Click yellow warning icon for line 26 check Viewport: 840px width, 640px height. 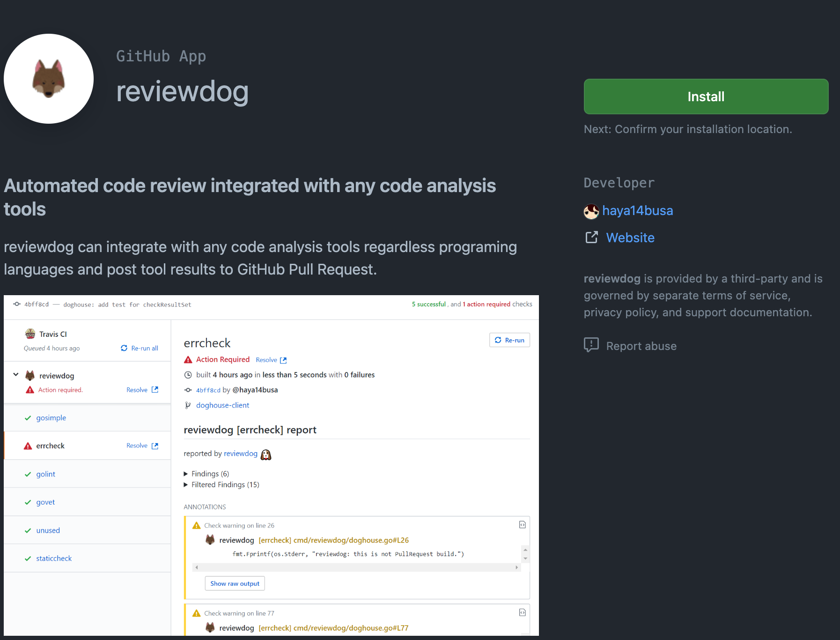coord(197,526)
